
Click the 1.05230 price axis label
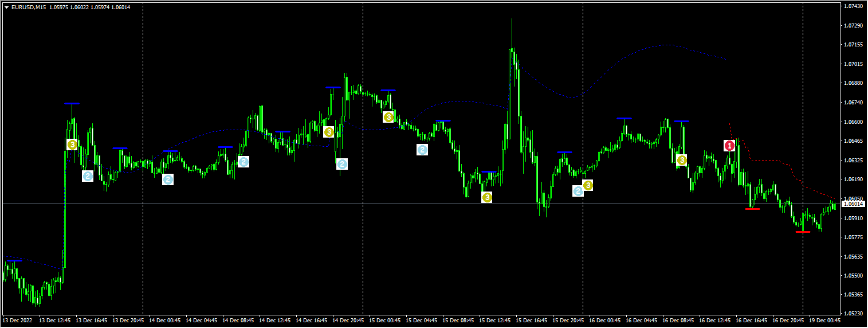(853, 314)
